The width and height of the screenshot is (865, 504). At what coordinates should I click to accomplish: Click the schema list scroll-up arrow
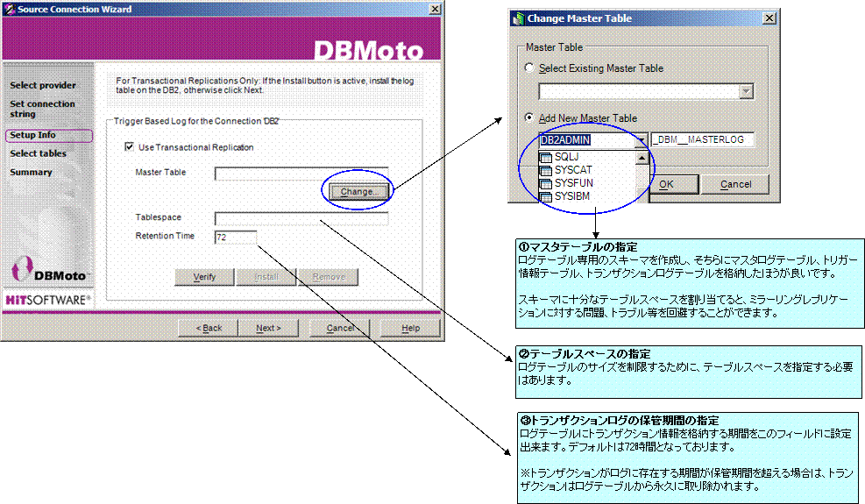[x=642, y=158]
